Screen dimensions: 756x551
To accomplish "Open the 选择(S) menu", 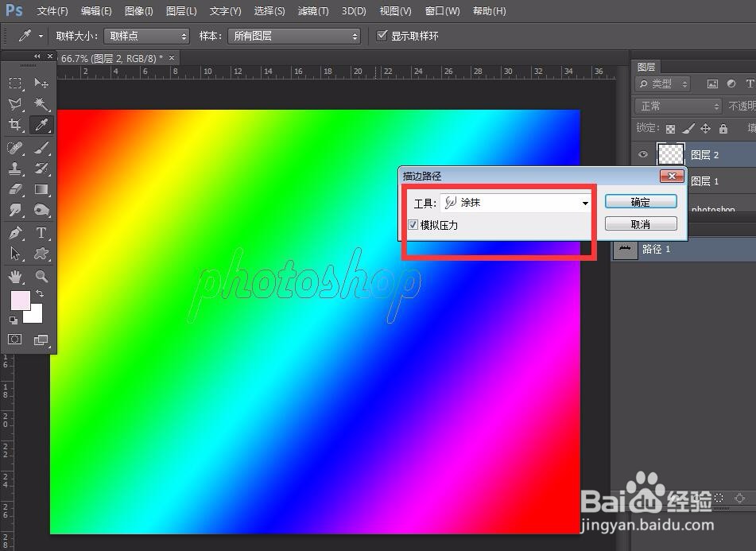I will point(269,10).
